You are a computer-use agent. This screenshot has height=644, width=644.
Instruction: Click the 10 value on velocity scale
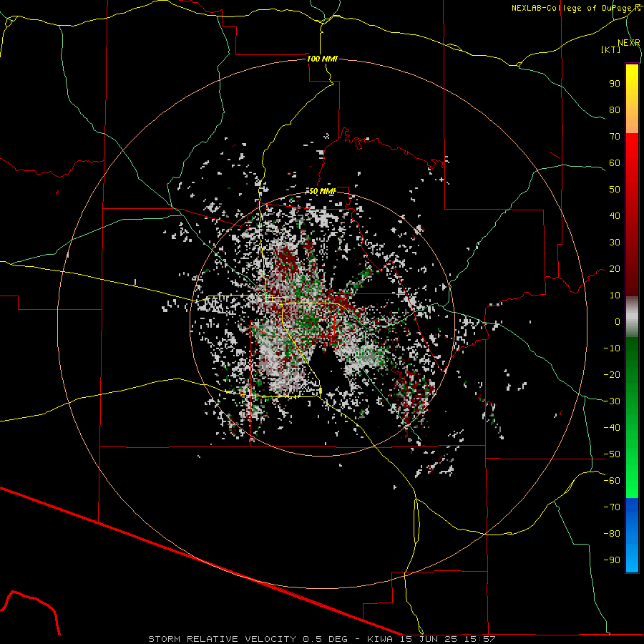(x=615, y=296)
